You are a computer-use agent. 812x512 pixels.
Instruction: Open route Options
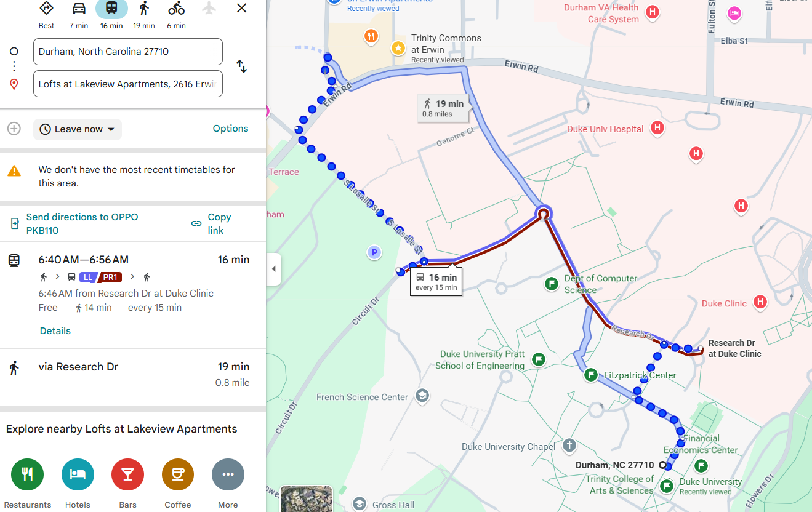(x=231, y=129)
